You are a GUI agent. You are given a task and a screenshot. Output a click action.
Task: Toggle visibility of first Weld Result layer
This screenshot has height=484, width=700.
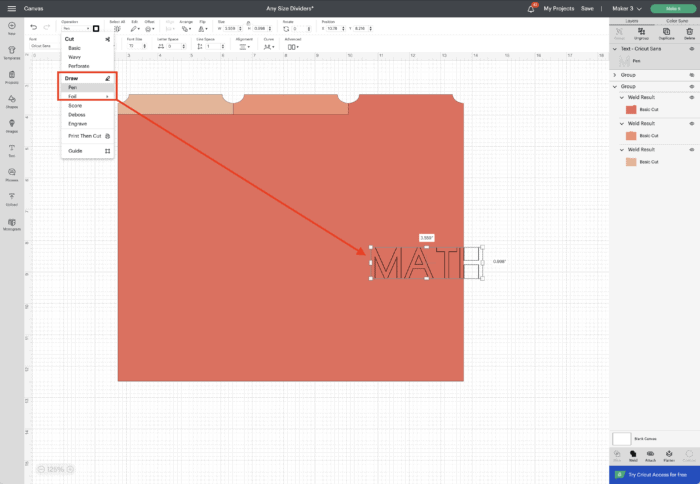click(692, 98)
